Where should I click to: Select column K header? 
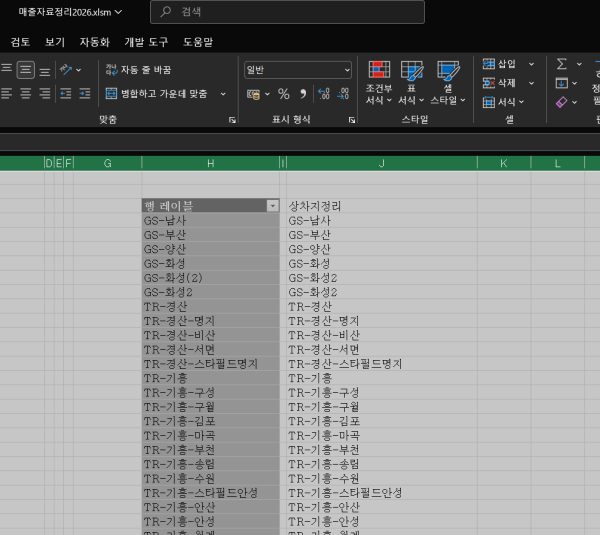pyautogui.click(x=504, y=163)
